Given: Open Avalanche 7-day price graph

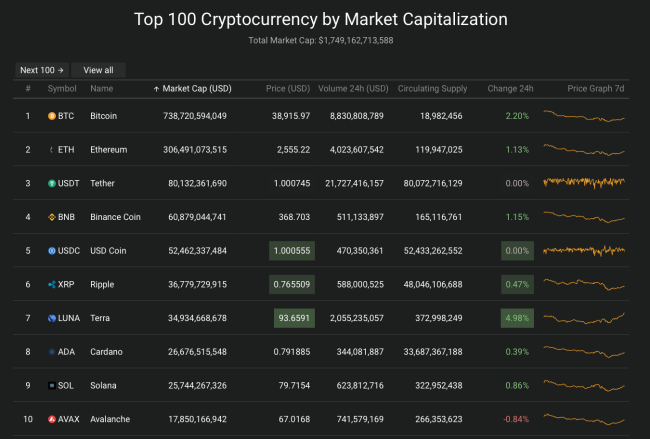Looking at the screenshot, I should tap(584, 420).
